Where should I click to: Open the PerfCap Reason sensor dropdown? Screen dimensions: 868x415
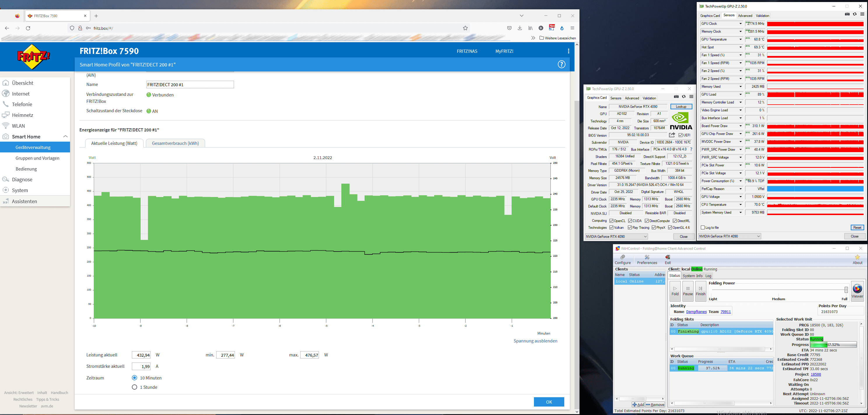click(740, 189)
